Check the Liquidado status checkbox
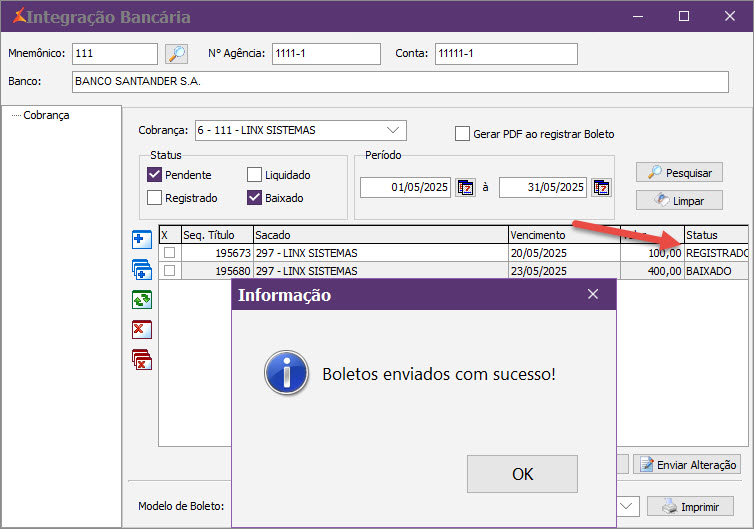Screen dimensions: 754x529 [254, 175]
